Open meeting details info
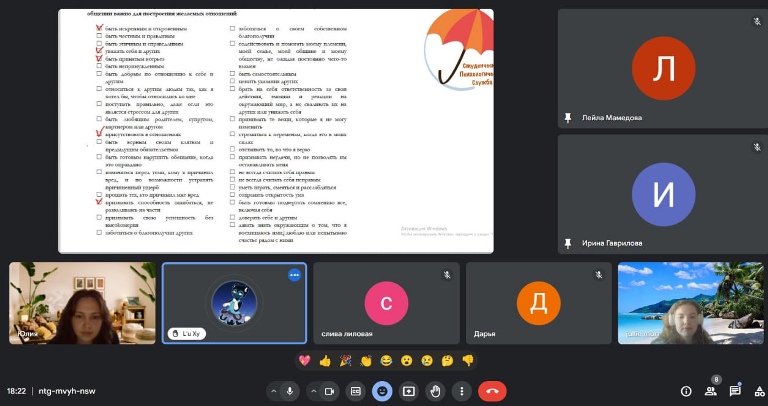Viewport: 768px width, 406px height. click(x=686, y=391)
